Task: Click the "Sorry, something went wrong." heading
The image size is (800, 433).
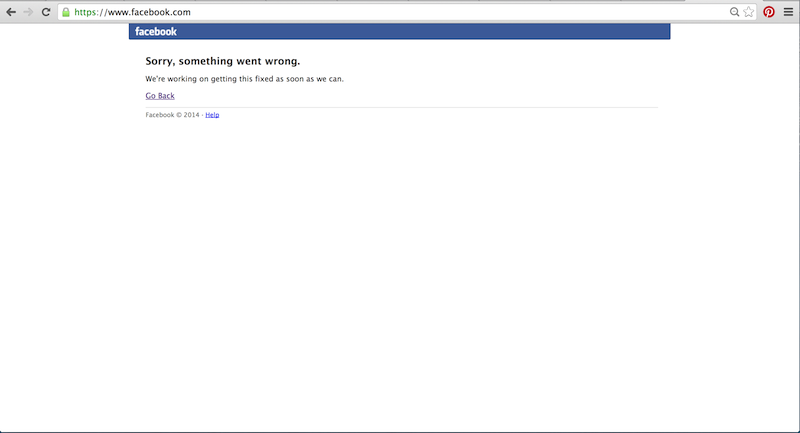Action: (222, 61)
